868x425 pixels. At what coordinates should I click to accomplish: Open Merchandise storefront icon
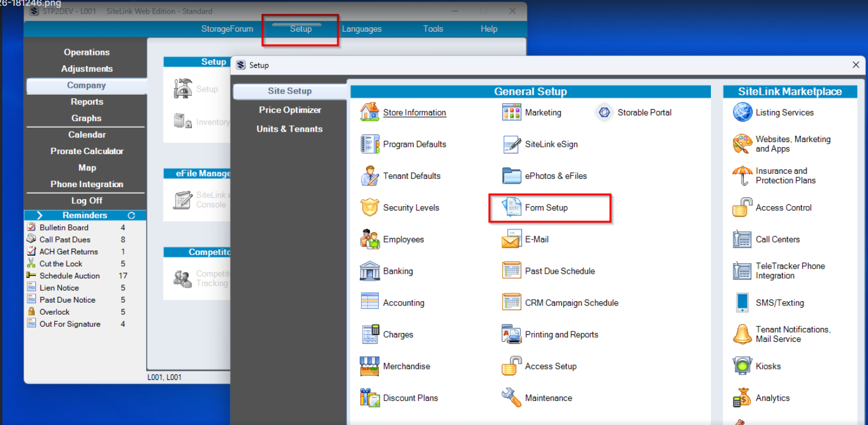coord(370,366)
